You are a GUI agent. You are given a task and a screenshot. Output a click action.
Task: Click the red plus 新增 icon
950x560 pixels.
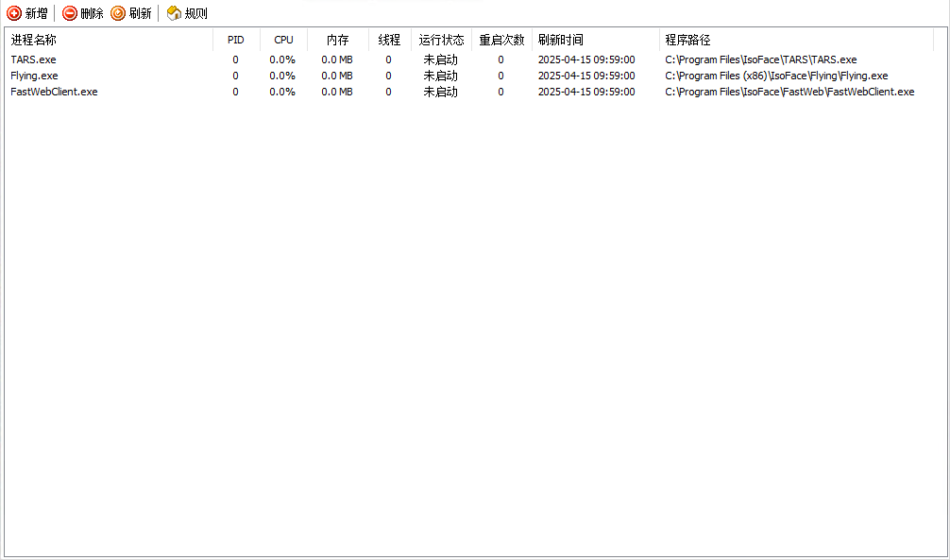[x=14, y=13]
